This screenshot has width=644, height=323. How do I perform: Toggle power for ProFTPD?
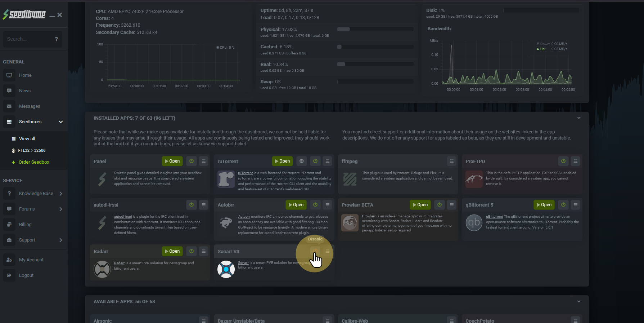pos(563,161)
